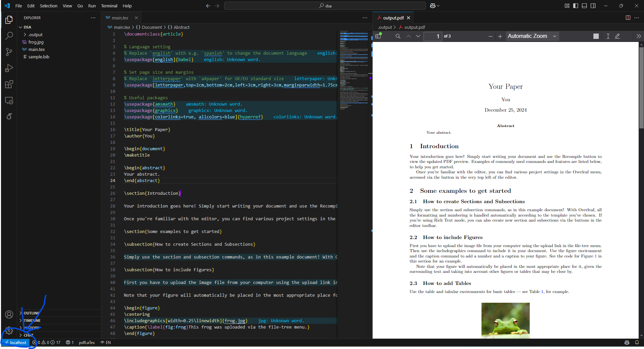
Task: Open the Extensions view
Action: [x=9, y=84]
